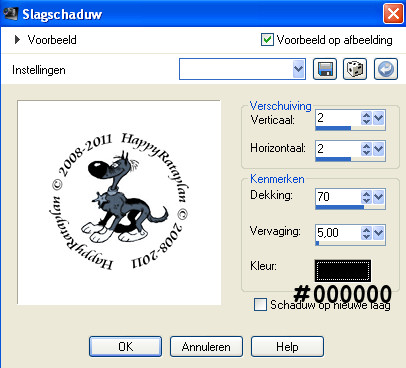Click the blue bar under the Dekking value
The image size is (406, 368).
340,207
